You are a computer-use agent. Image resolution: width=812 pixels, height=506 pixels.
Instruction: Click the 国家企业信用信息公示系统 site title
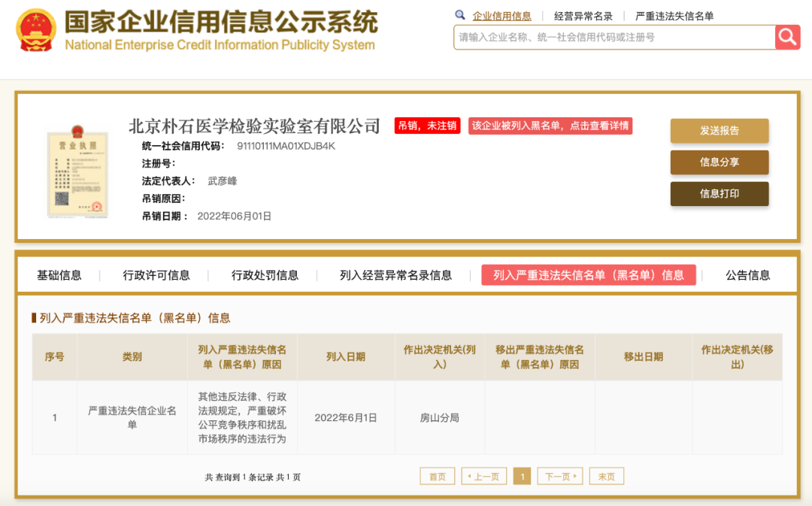[221, 22]
